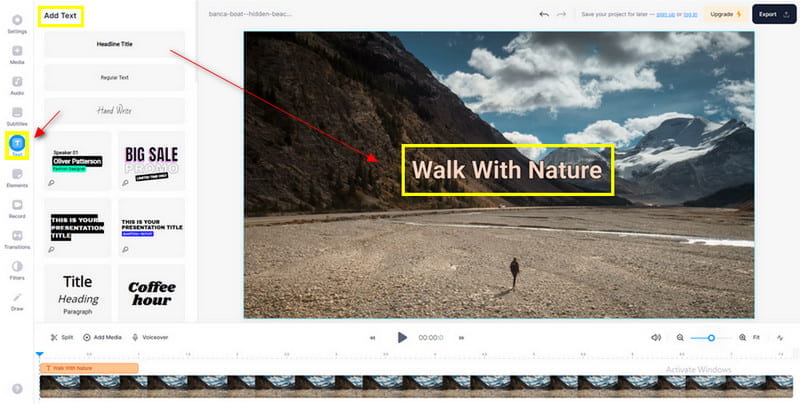Redo the last action
Image resolution: width=800 pixels, height=404 pixels.
[x=561, y=14]
